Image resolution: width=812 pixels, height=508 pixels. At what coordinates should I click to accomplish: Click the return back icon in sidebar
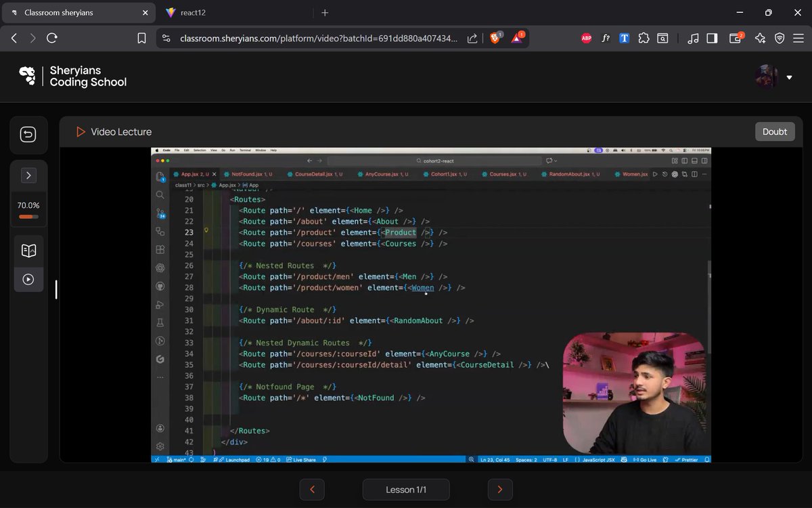click(28, 135)
